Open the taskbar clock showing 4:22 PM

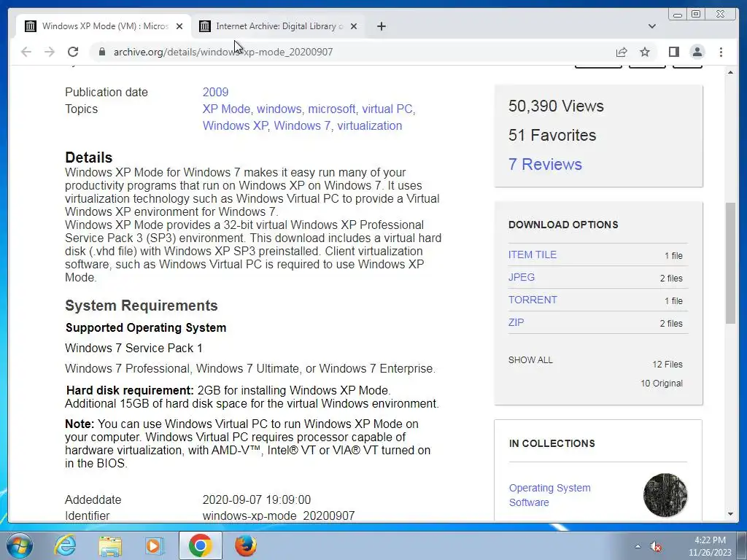[x=710, y=546]
